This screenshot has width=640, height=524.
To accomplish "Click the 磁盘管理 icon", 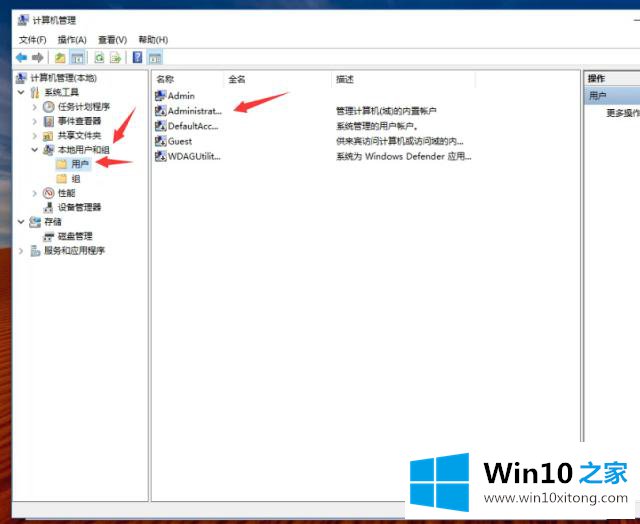I will pos(49,236).
